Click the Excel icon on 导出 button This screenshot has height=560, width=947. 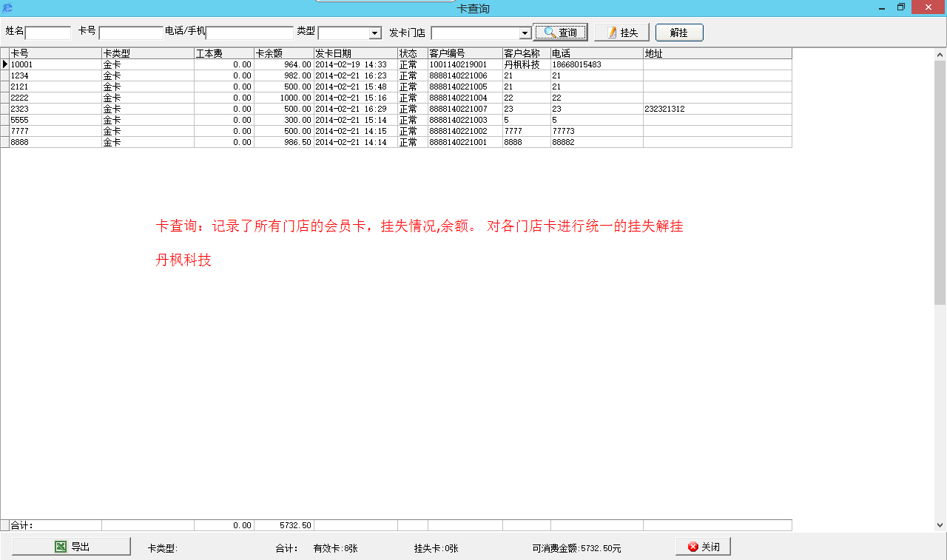[x=61, y=547]
